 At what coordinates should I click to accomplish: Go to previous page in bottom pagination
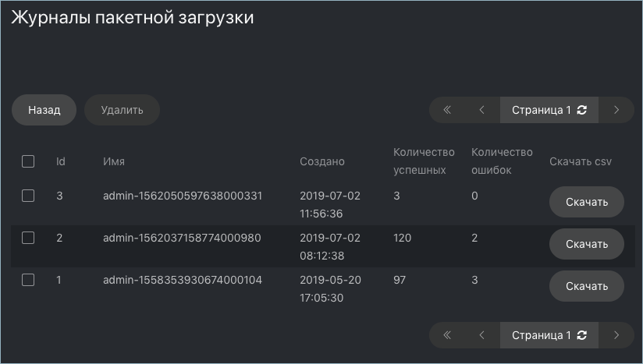click(x=482, y=335)
